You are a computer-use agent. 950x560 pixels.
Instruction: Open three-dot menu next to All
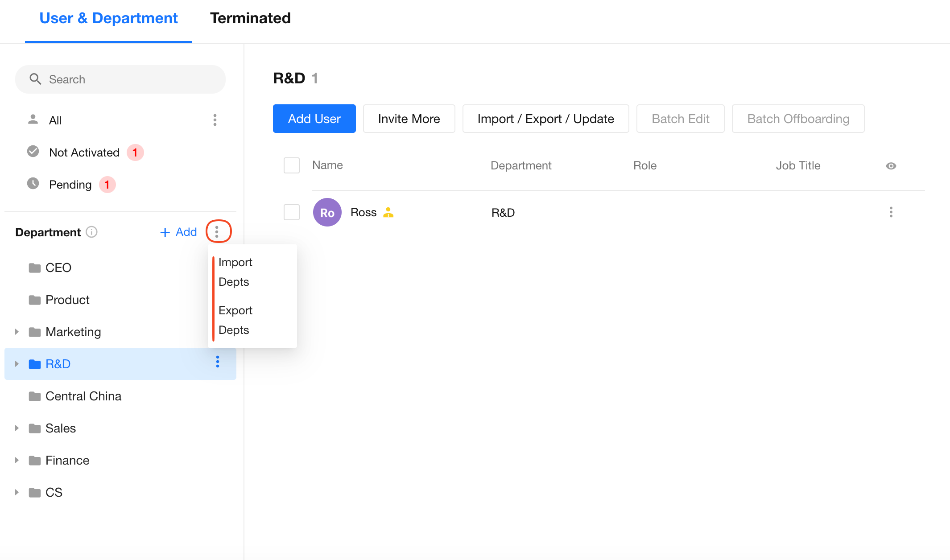215,120
